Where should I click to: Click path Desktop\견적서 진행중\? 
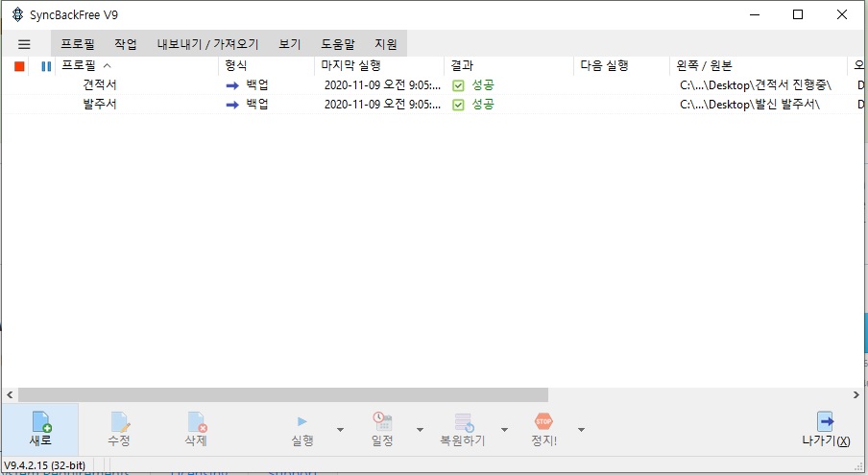pyautogui.click(x=756, y=85)
